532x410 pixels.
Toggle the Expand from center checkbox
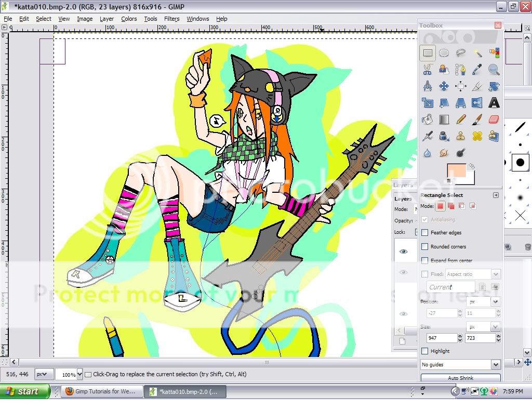pyautogui.click(x=425, y=260)
